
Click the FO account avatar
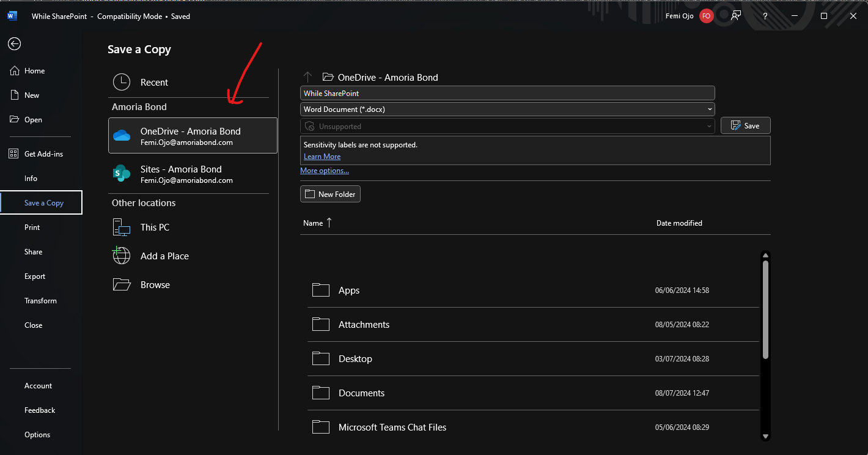[x=707, y=16]
